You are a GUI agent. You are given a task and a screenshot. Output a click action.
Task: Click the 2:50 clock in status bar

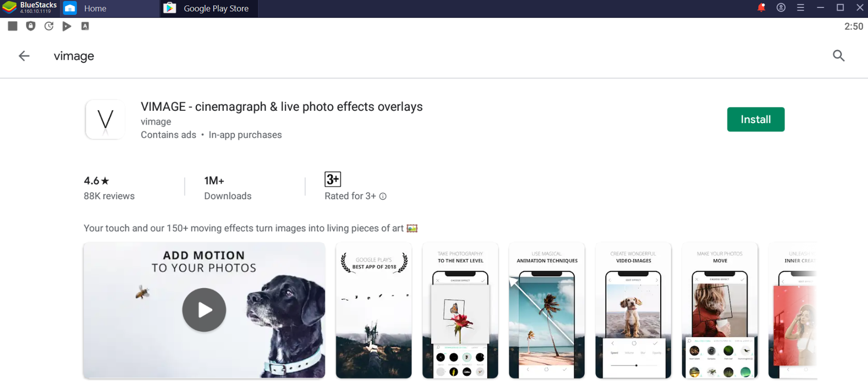853,26
